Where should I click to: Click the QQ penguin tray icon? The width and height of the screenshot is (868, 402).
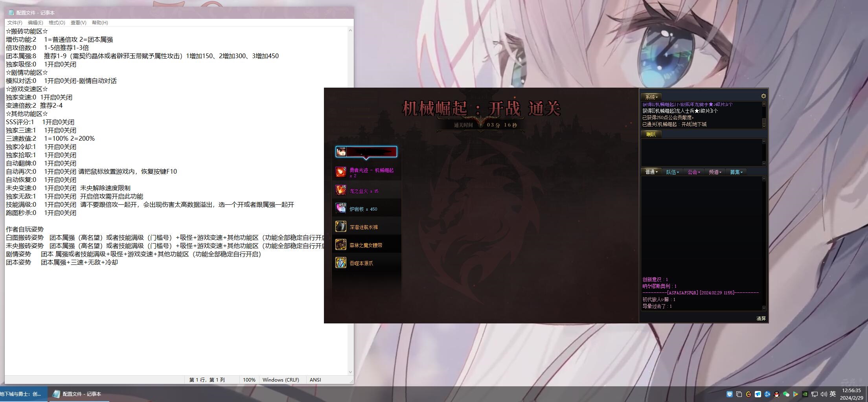(776, 394)
